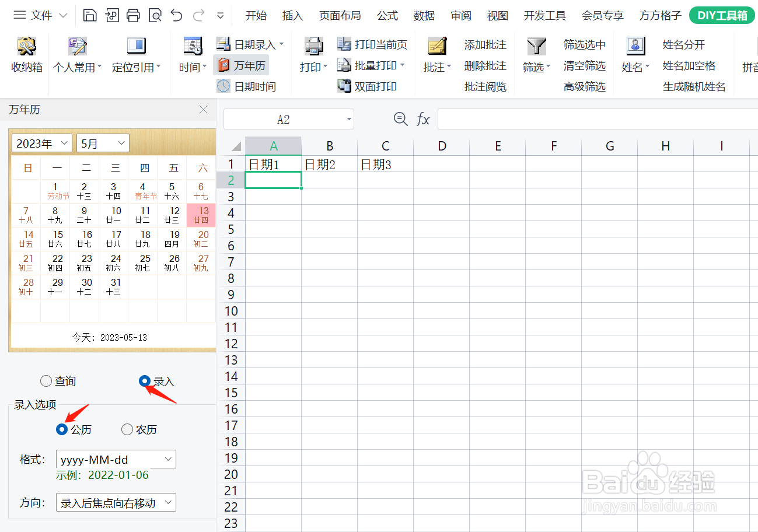Viewport: 758px width, 532px height.
Task: Click 删除批注 button
Action: click(x=485, y=65)
